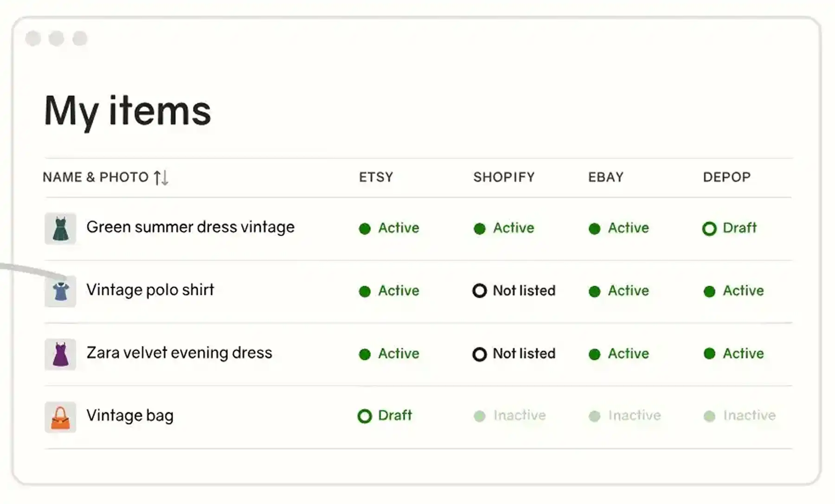Click the vintage polo shirt thumbnail icon
Viewport: 835px width, 504px height.
point(60,291)
